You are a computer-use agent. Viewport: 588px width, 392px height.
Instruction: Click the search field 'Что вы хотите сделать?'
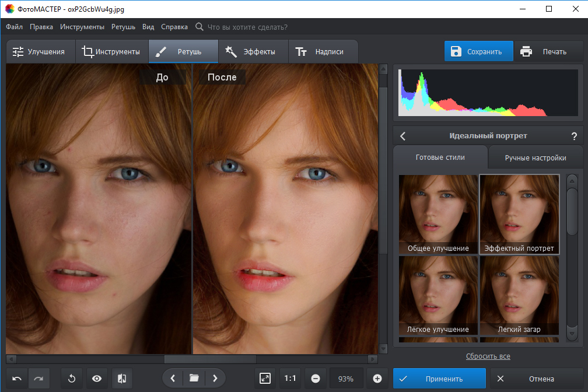pos(247,27)
